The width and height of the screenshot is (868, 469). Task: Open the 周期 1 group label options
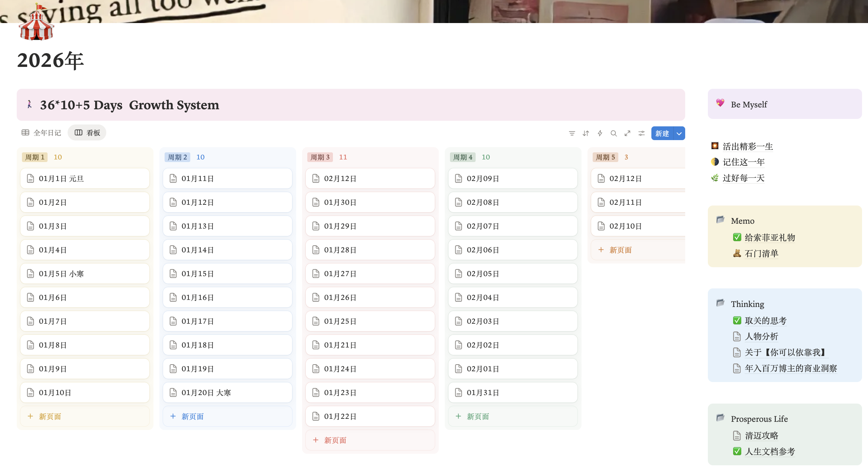point(35,157)
